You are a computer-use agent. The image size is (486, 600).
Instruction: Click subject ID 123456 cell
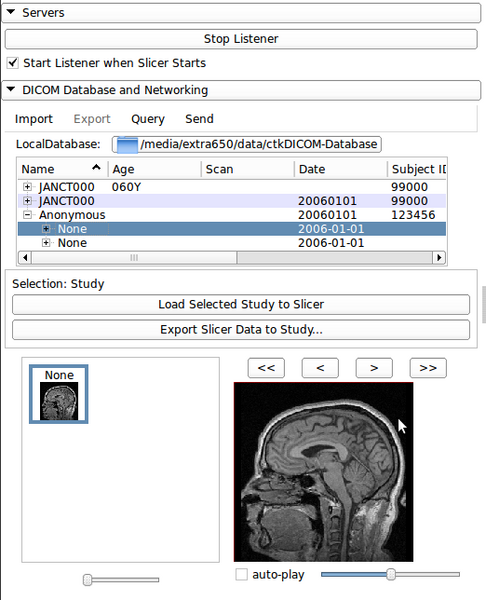coord(413,215)
